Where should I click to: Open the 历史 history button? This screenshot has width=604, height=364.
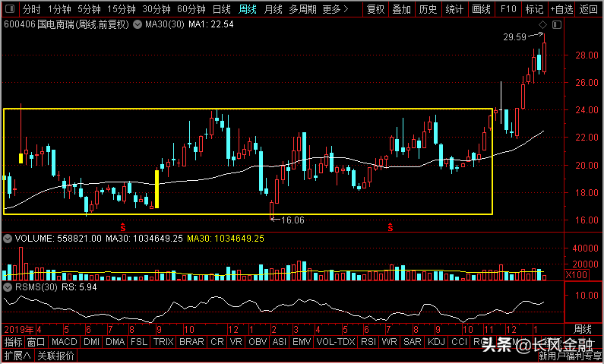point(428,9)
